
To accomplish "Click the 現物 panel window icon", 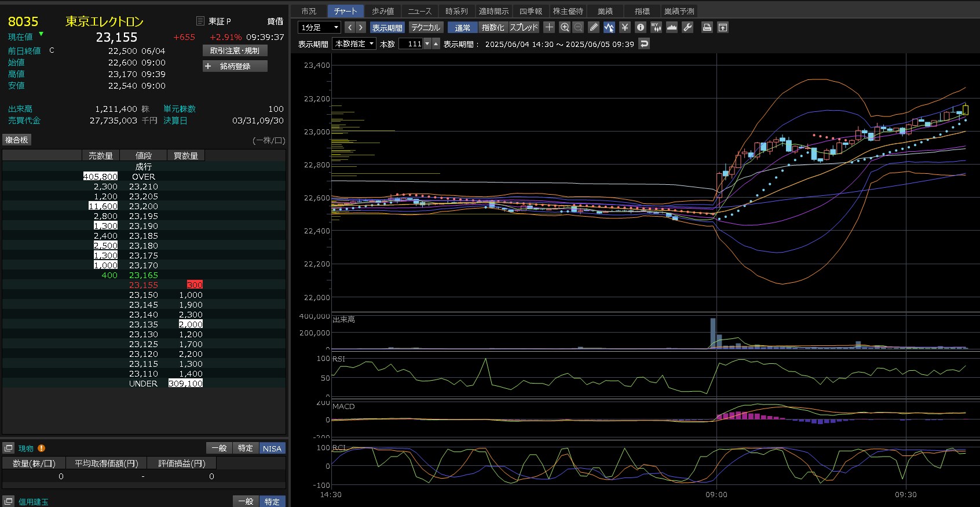I will [x=8, y=448].
